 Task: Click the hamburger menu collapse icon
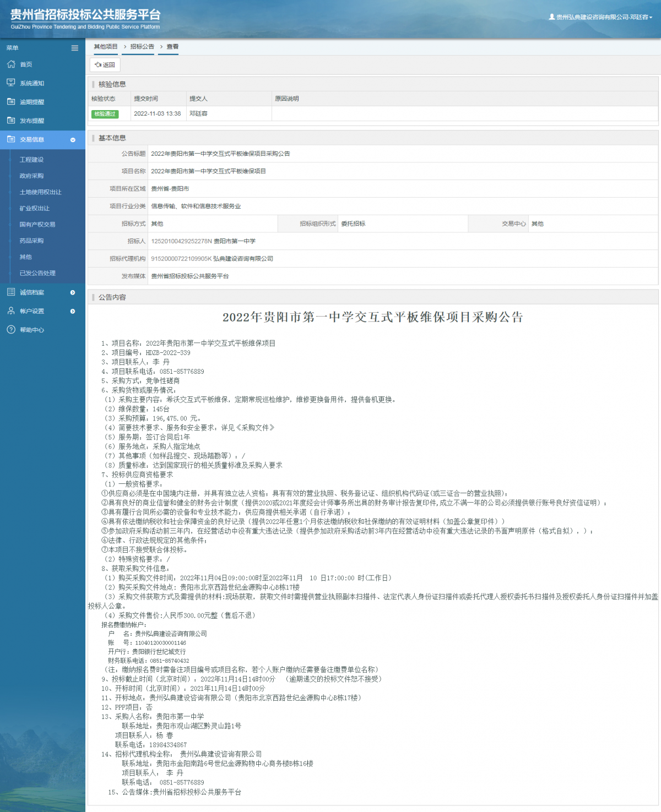pyautogui.click(x=74, y=48)
